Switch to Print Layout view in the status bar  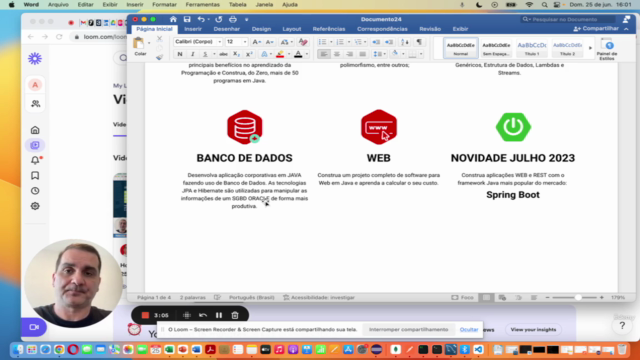[487, 298]
